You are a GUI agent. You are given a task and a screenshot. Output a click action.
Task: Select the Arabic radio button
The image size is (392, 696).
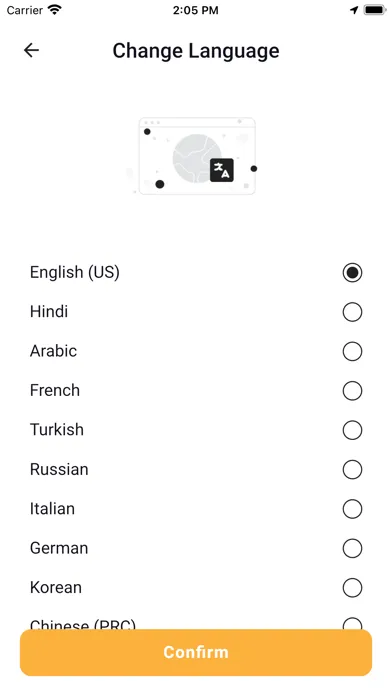coord(352,351)
